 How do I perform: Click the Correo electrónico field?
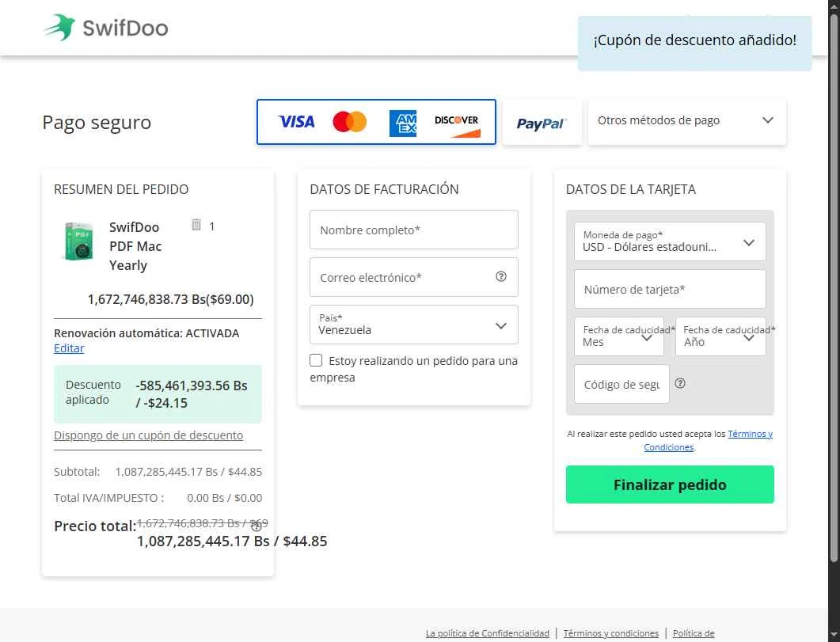point(413,277)
